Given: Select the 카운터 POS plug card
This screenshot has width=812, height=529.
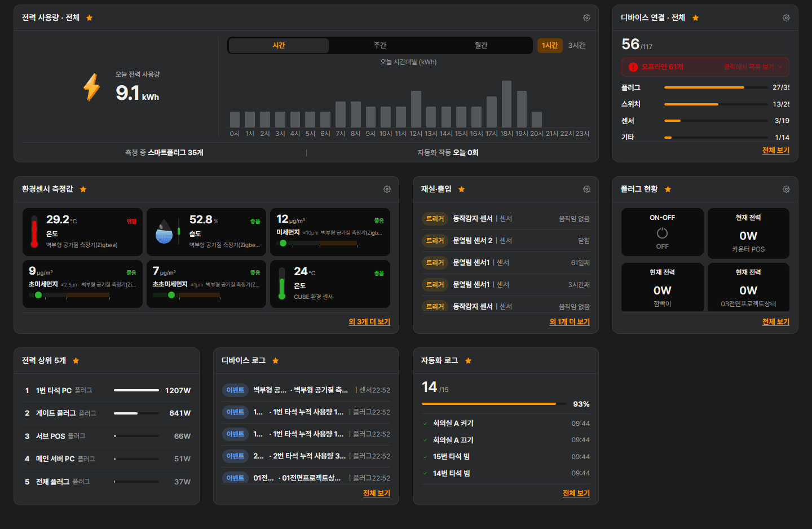Looking at the screenshot, I should point(748,233).
